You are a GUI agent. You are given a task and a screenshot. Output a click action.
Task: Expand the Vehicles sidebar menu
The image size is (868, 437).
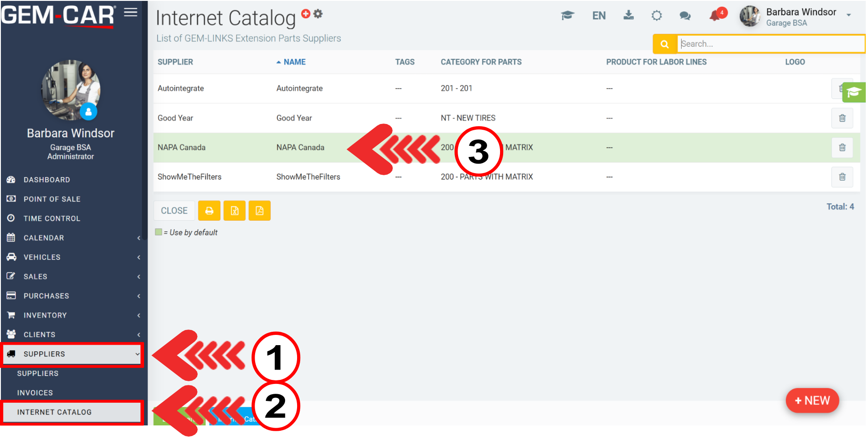[x=71, y=257]
